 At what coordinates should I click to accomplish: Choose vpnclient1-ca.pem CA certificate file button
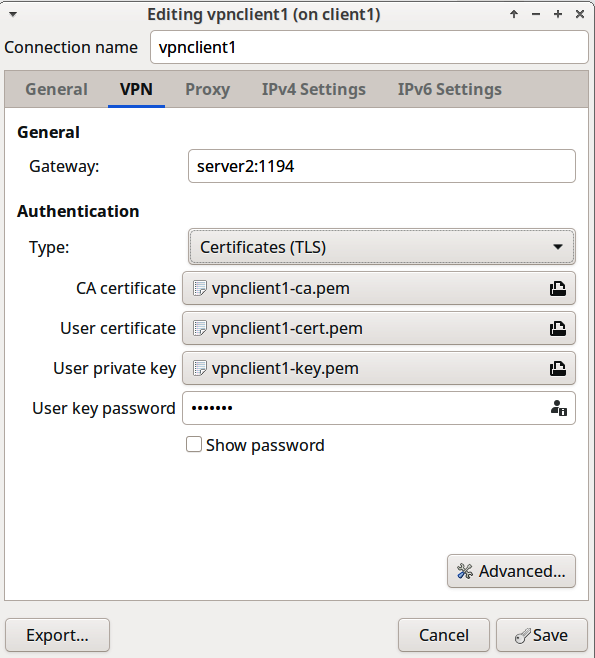(x=378, y=288)
